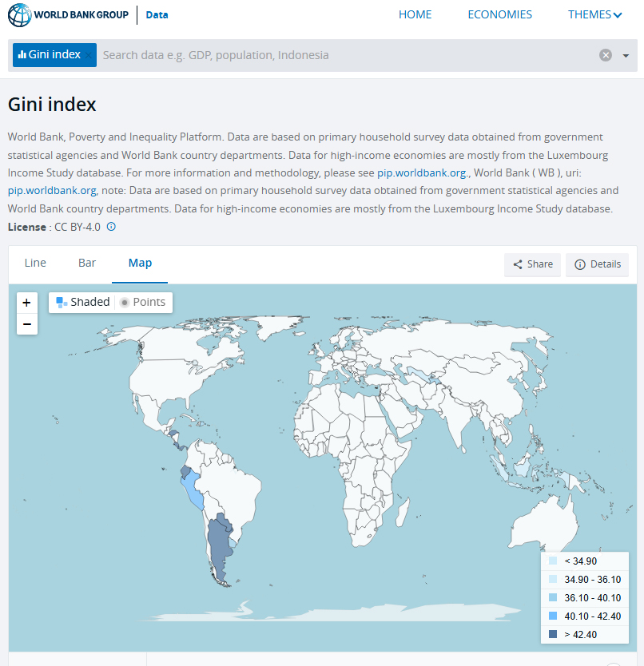Switch to the Line chart tab
The width and height of the screenshot is (644, 666).
coord(35,263)
